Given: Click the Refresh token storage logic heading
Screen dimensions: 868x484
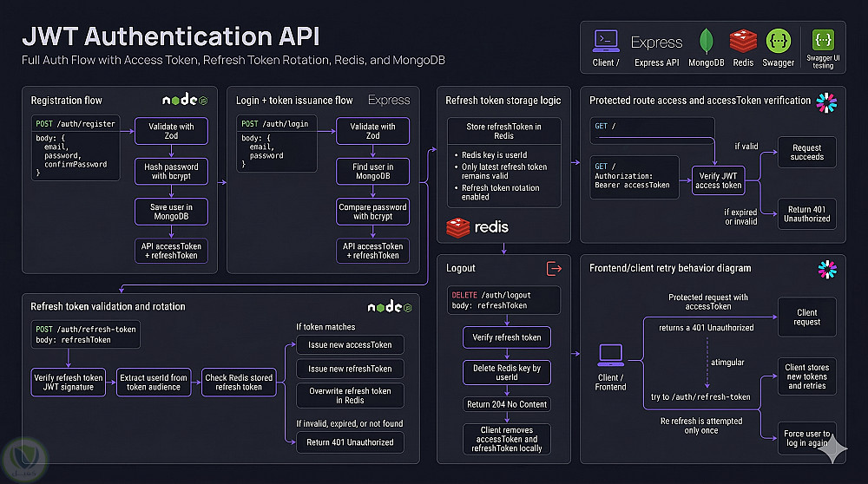Looking at the screenshot, I should click(503, 101).
